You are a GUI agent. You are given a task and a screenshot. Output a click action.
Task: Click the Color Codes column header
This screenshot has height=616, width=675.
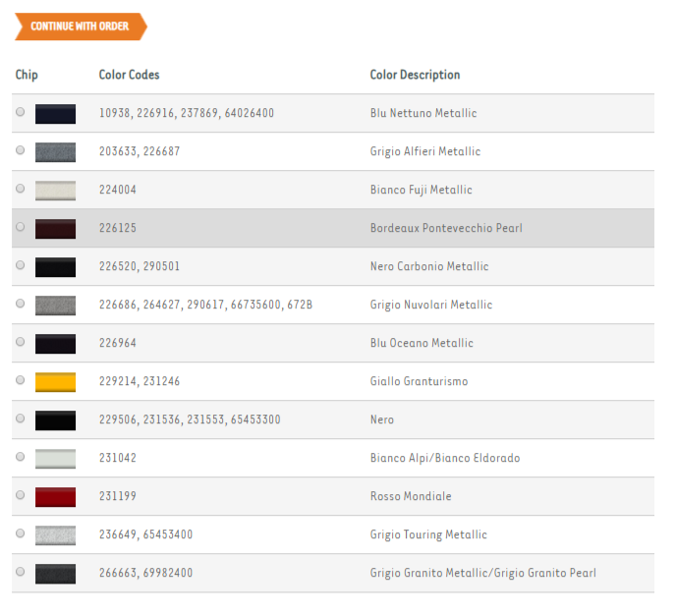click(129, 75)
